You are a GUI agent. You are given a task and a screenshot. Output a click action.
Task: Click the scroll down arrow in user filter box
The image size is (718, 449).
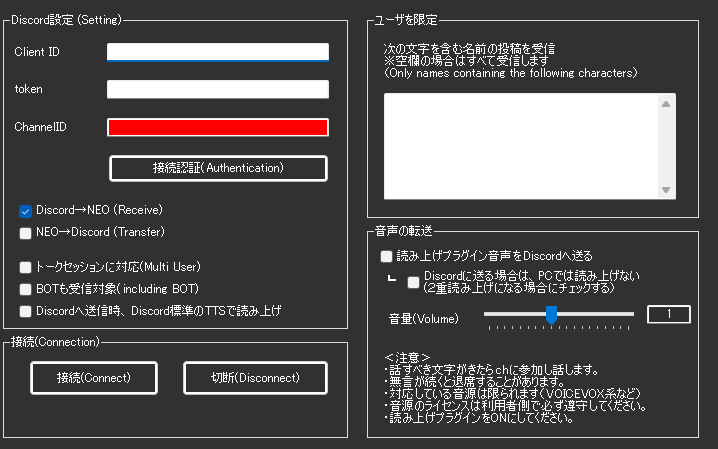tap(666, 189)
